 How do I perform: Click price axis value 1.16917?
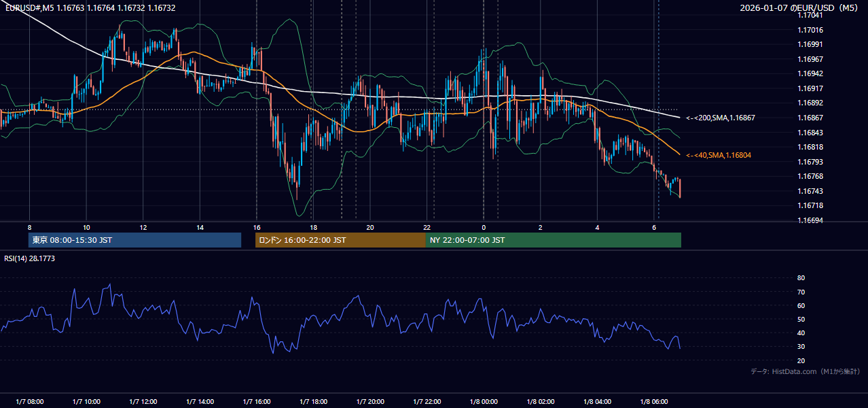pos(810,88)
